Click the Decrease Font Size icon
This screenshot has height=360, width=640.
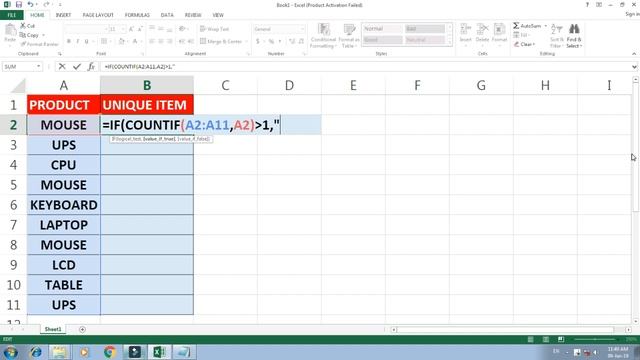[x=140, y=29]
